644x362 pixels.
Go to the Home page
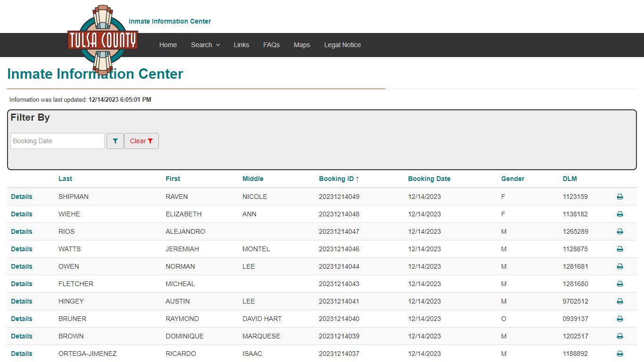click(168, 45)
